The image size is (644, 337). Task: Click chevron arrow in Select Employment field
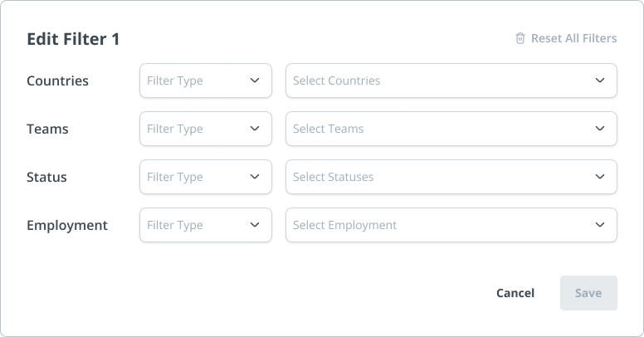600,225
